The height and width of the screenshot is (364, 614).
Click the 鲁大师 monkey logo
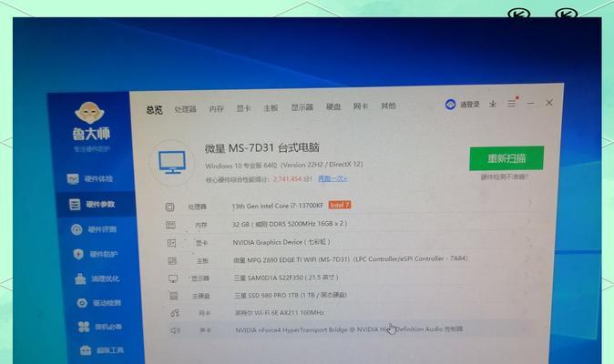89,113
